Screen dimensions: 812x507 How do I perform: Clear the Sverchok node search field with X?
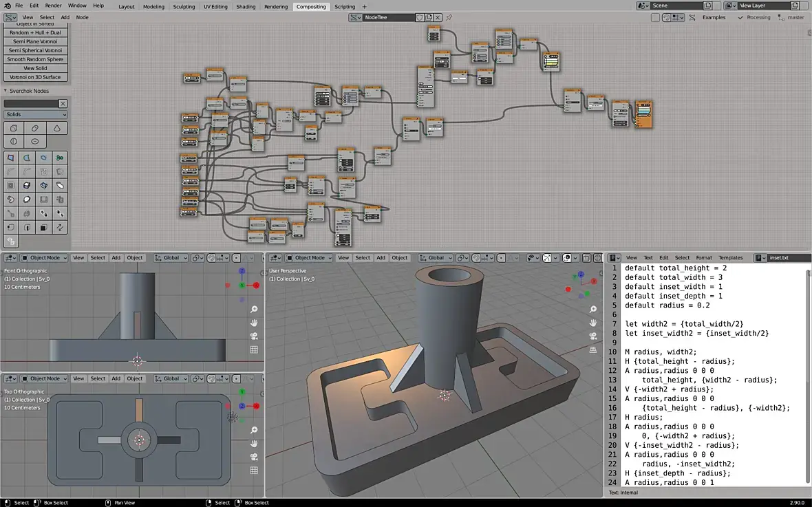[x=63, y=104]
